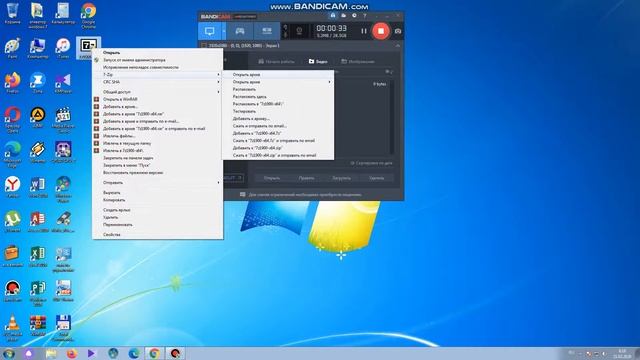Toggle the Bandicam webcam overlay icon

click(x=299, y=31)
